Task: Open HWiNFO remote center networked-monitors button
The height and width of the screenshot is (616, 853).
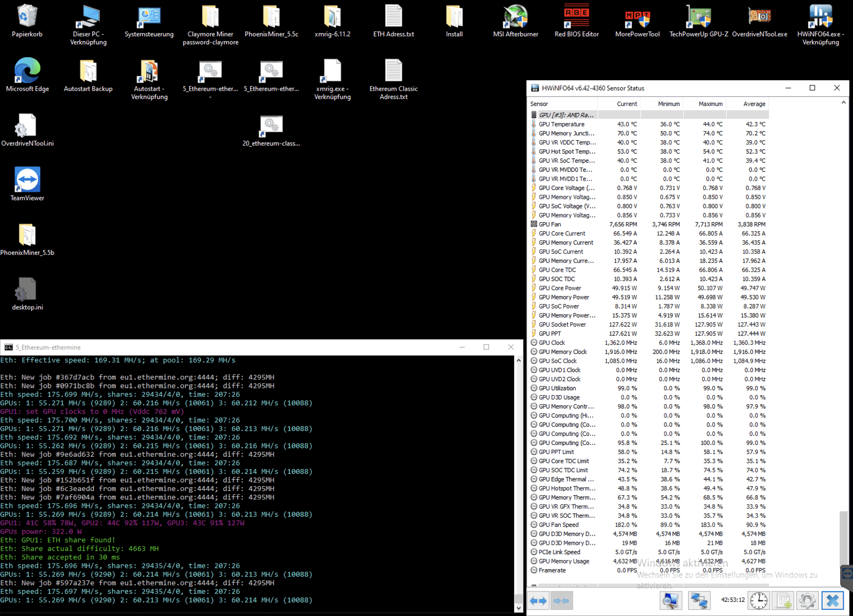Action: [699, 601]
